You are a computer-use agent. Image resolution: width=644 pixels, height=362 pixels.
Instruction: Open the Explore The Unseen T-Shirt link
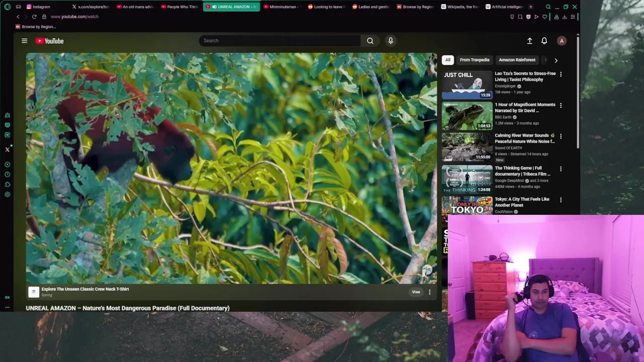[85, 289]
